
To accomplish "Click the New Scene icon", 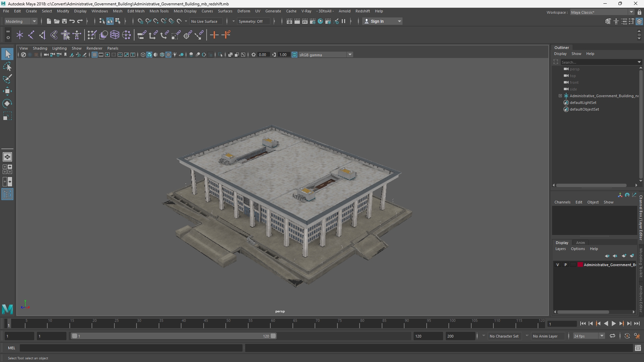I will (49, 21).
